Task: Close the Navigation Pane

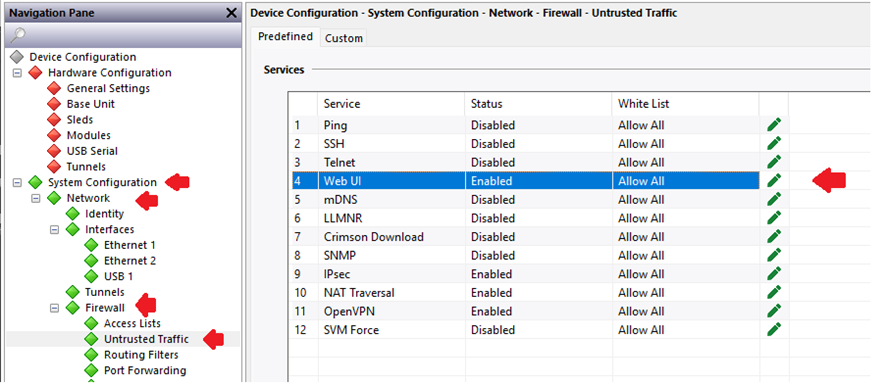Action: point(231,13)
